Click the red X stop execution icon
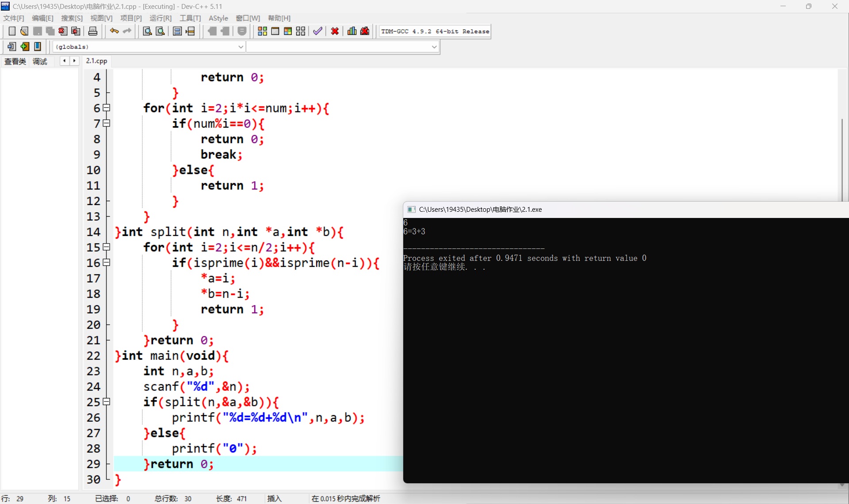 pos(335,31)
